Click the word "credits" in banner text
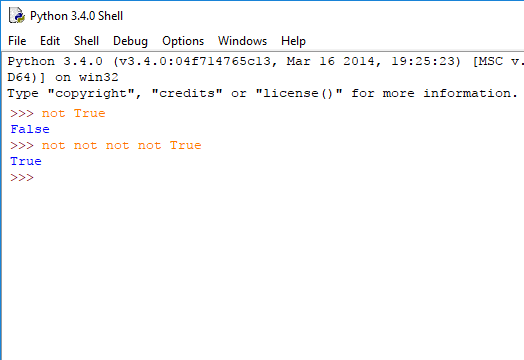 [x=187, y=94]
